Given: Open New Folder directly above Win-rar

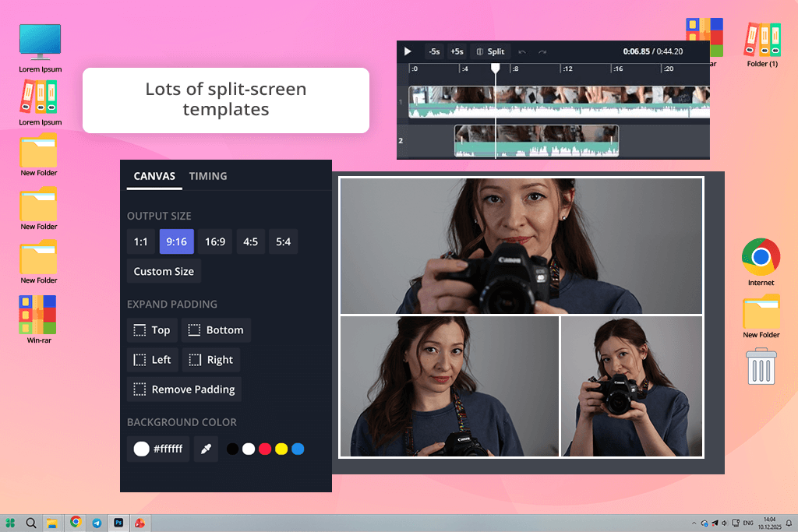Looking at the screenshot, I should coord(39,263).
